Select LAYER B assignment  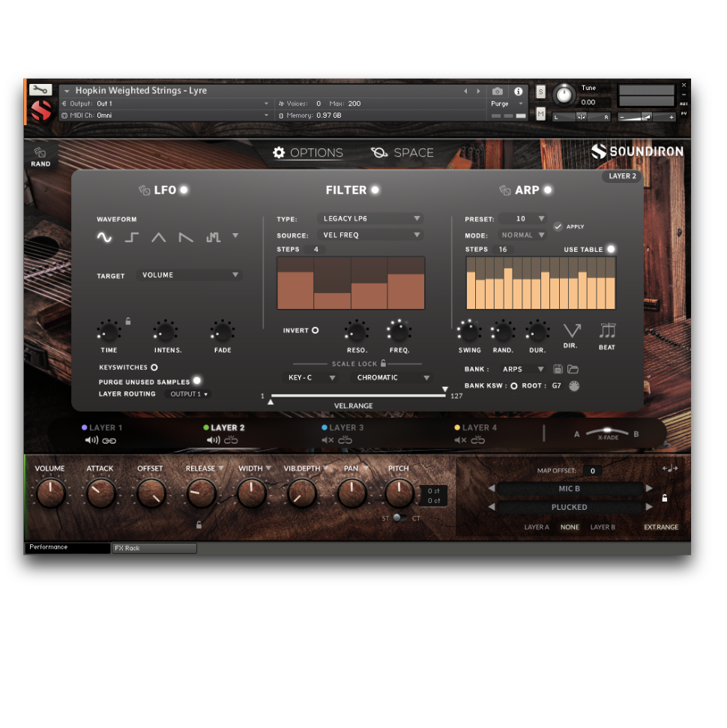coord(602,527)
